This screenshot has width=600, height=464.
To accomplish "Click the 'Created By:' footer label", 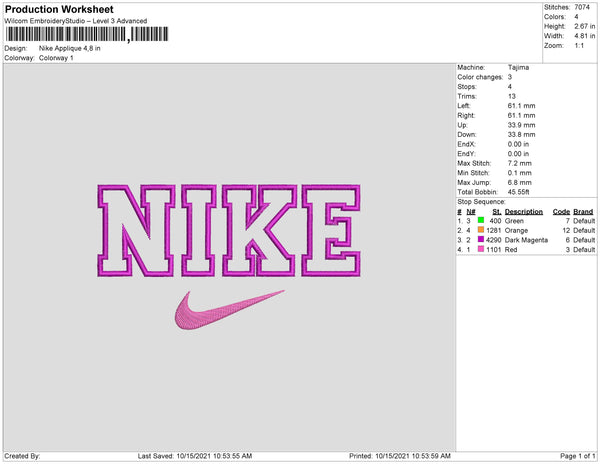I will tap(22, 456).
